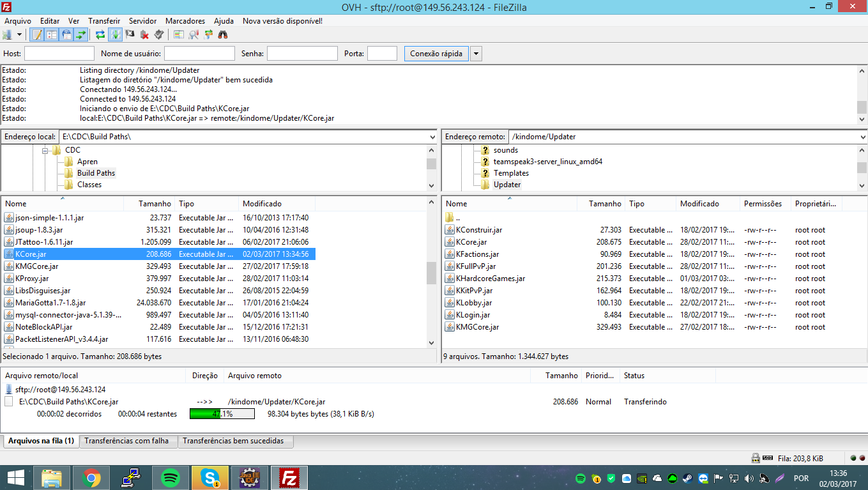Toggle synchronized browsing
The image size is (868, 490).
click(x=208, y=34)
